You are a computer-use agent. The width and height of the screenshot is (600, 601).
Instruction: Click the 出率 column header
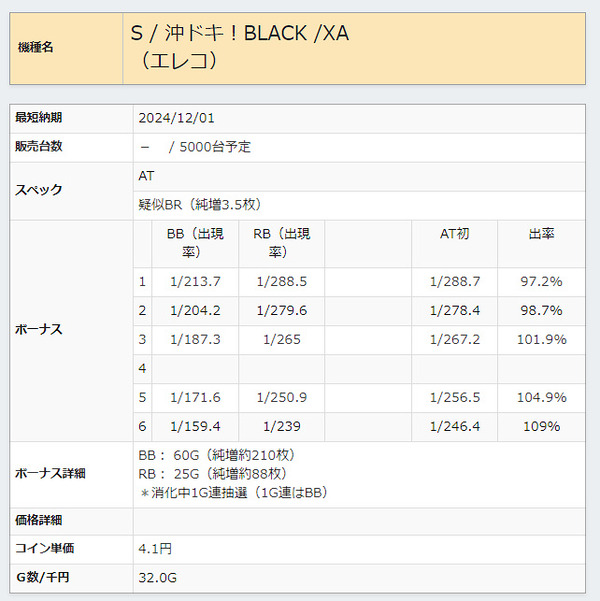tap(541, 233)
